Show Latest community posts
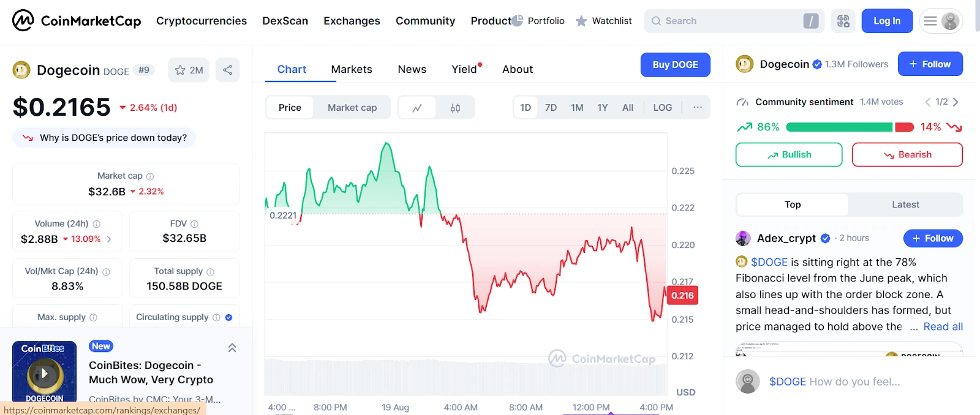 905,204
